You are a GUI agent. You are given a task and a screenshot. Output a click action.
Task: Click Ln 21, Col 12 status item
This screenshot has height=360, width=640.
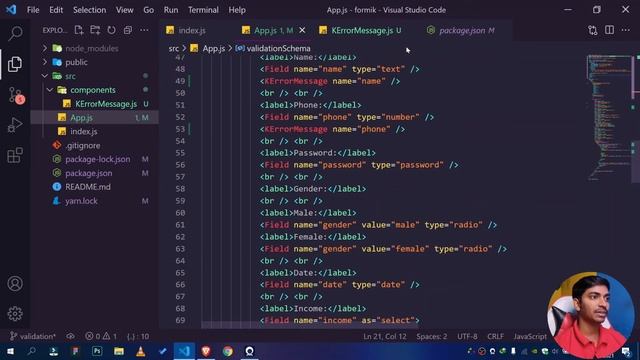(x=384, y=336)
